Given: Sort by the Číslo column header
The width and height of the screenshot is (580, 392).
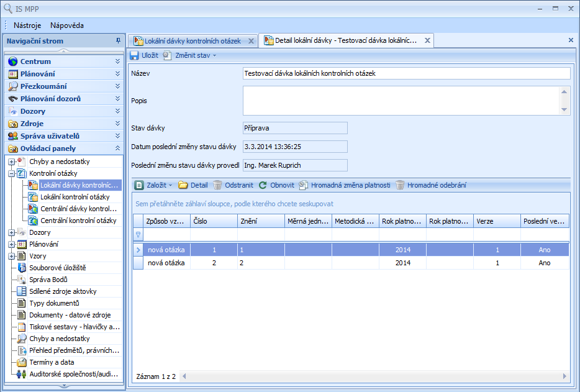Looking at the screenshot, I should (214, 221).
